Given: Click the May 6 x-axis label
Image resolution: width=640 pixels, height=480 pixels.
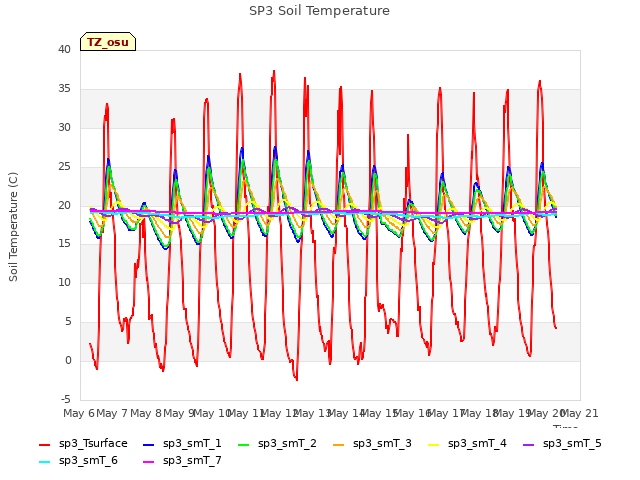Looking at the screenshot, I should click(79, 413).
